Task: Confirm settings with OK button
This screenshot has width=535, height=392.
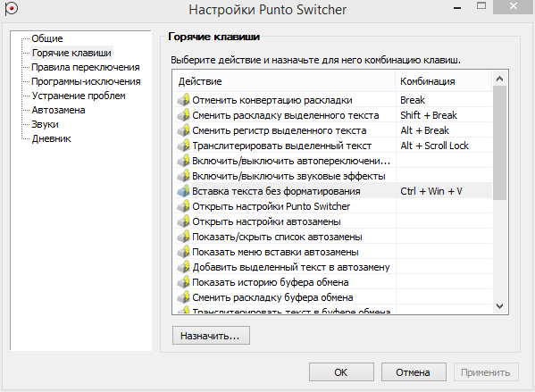Action: 341,371
